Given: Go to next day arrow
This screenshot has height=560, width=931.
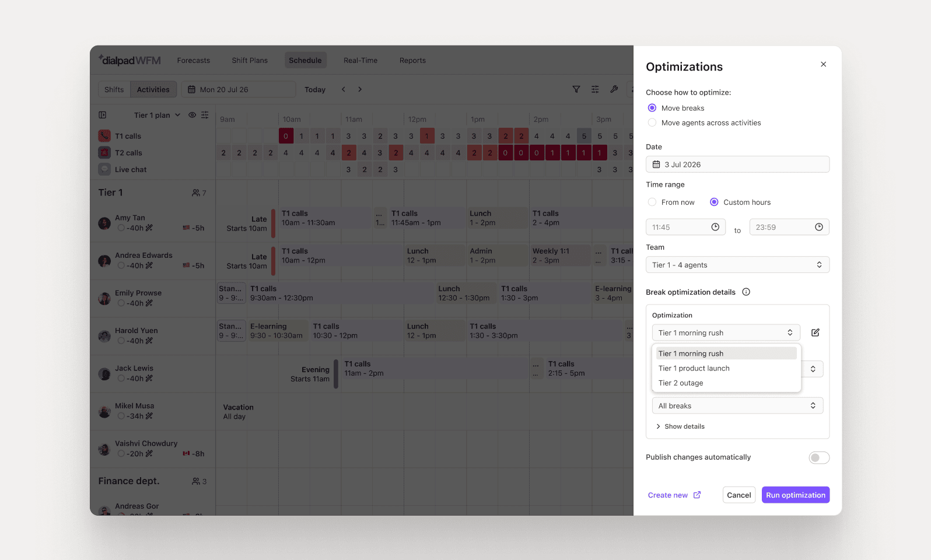Looking at the screenshot, I should (360, 89).
